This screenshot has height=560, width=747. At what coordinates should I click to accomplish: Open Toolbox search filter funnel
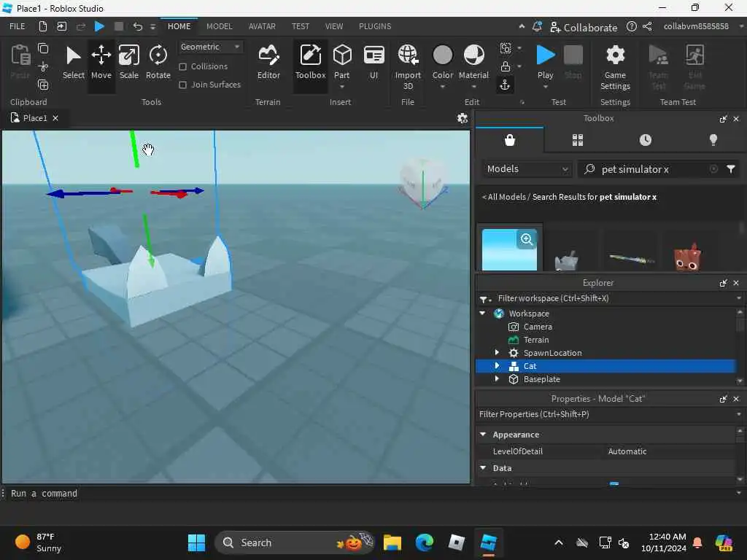[731, 169]
